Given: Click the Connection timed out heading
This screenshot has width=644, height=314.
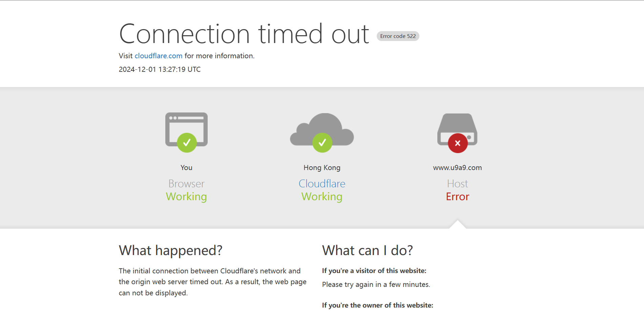Looking at the screenshot, I should tap(244, 34).
